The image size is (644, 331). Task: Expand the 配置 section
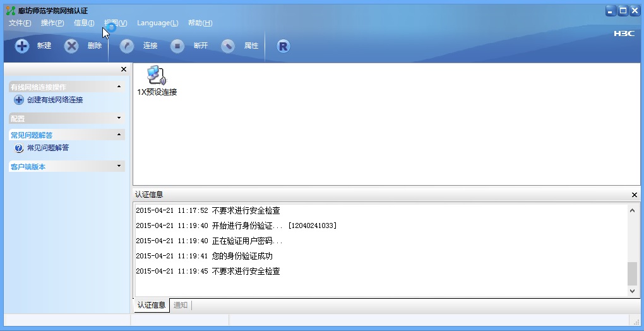tap(119, 118)
